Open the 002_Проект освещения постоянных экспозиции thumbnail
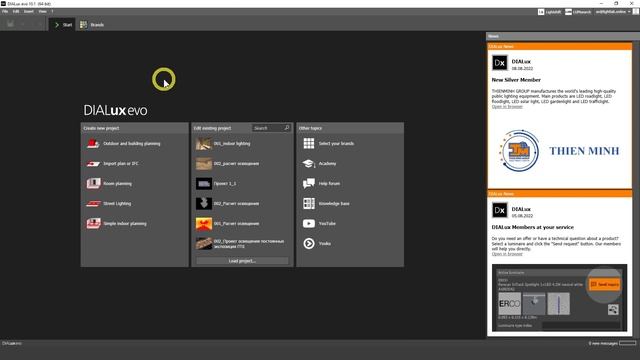 [x=204, y=243]
